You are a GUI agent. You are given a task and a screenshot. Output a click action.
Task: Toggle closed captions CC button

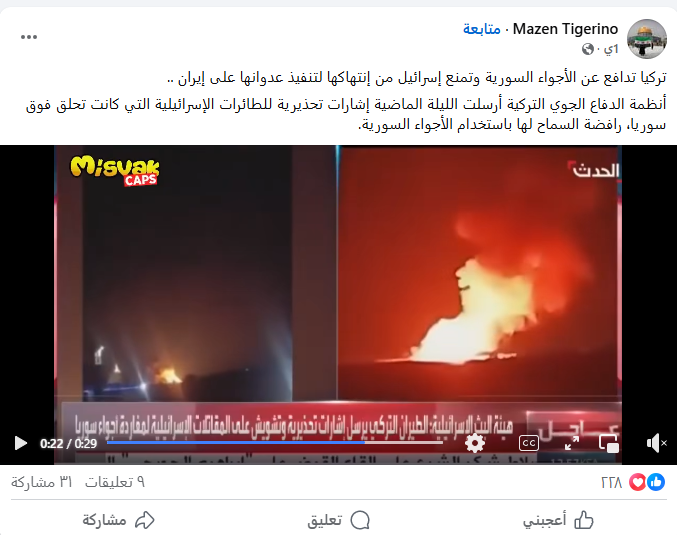529,443
